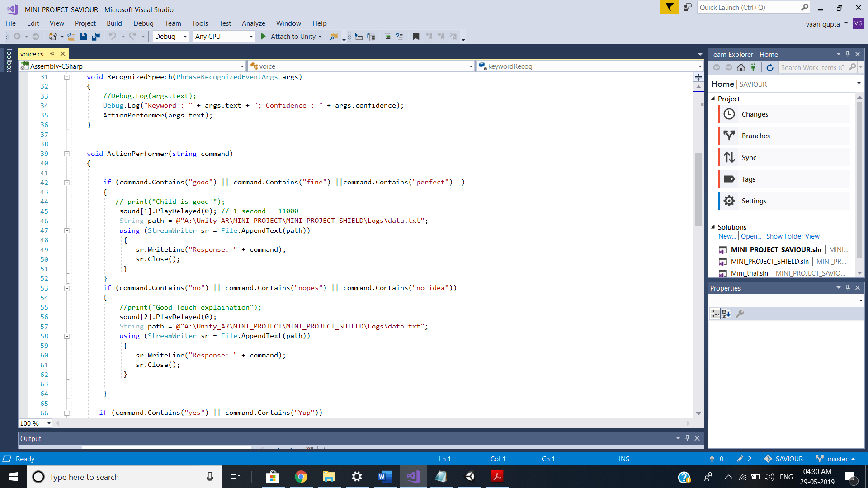Open the Unity app in the taskbar
Screen dimensions: 868x488
(470, 477)
